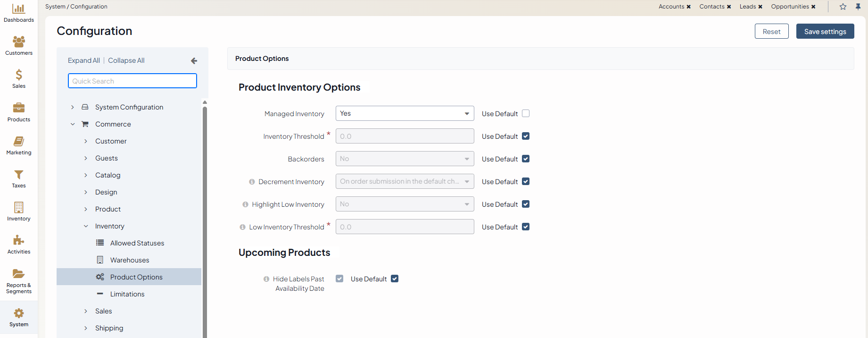Open the Sales dollar icon
The width and height of the screenshot is (868, 338).
pyautogui.click(x=19, y=75)
